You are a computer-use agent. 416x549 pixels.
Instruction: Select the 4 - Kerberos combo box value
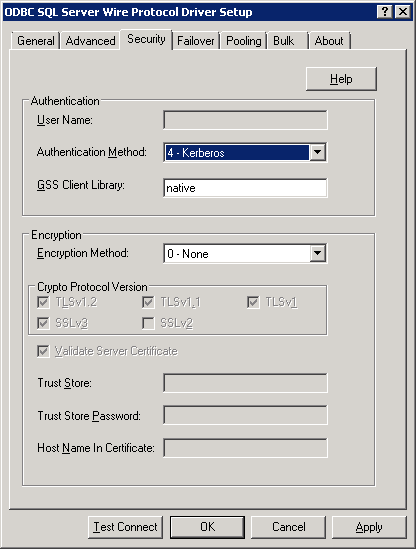click(x=237, y=153)
